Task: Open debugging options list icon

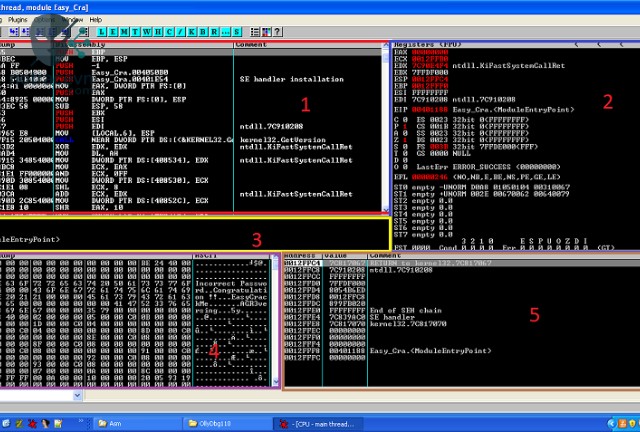Action: [x=255, y=31]
